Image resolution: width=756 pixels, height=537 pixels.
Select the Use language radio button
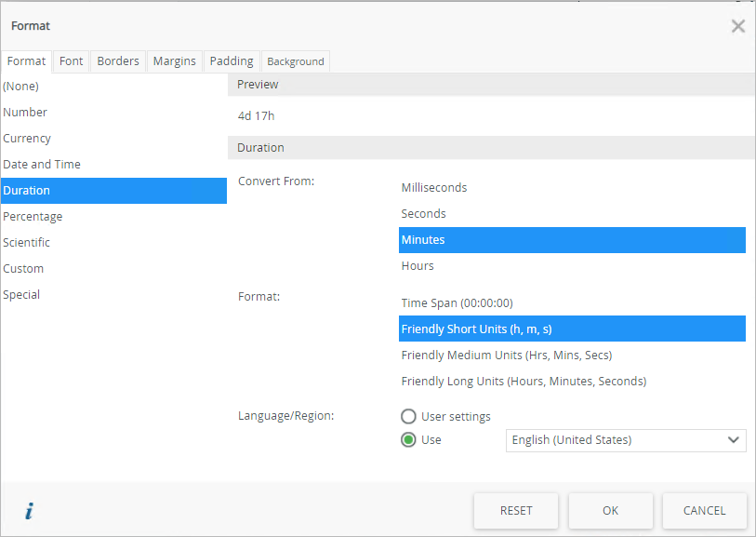(x=408, y=440)
